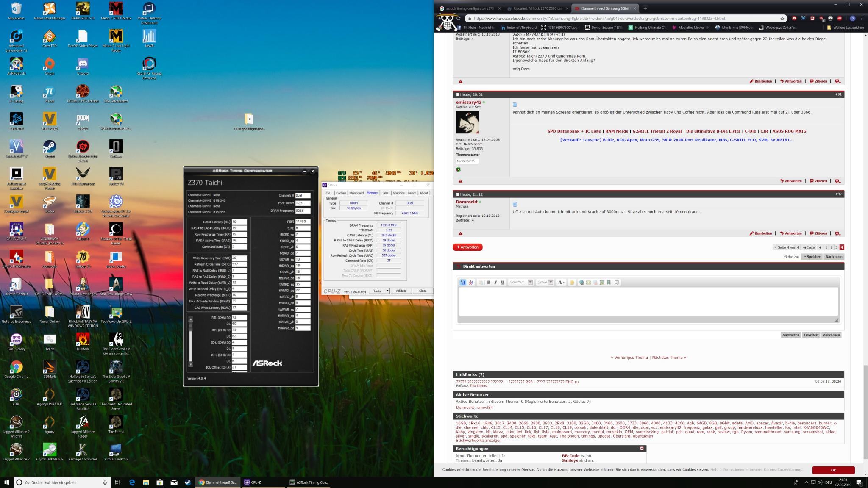This screenshot has height=488, width=868.
Task: Accept cookies with the OK button
Action: coord(833,470)
